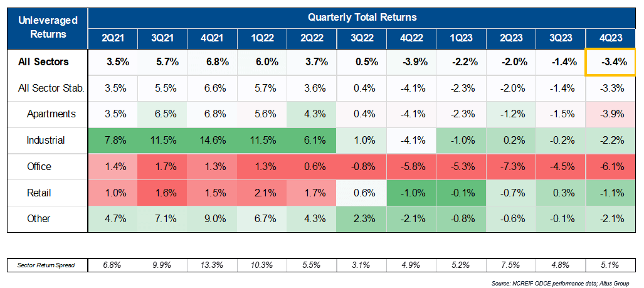
Task: Select the 'Office' row label
Action: coord(40,167)
